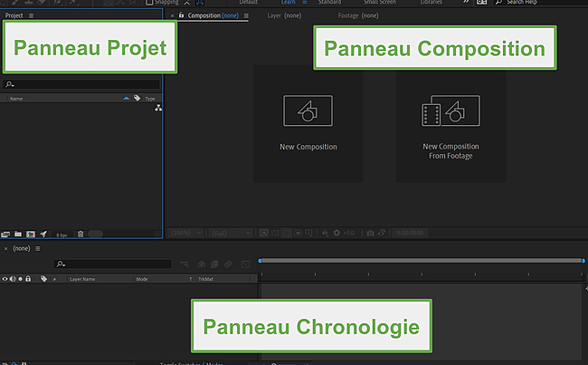Choose the Default workspace
588x365 pixels.
[248, 2]
